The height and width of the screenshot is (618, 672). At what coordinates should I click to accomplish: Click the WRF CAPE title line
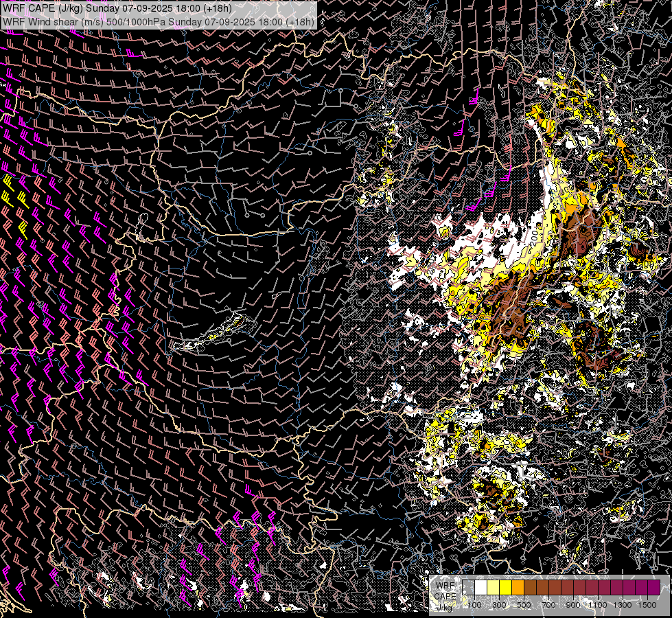(117, 8)
